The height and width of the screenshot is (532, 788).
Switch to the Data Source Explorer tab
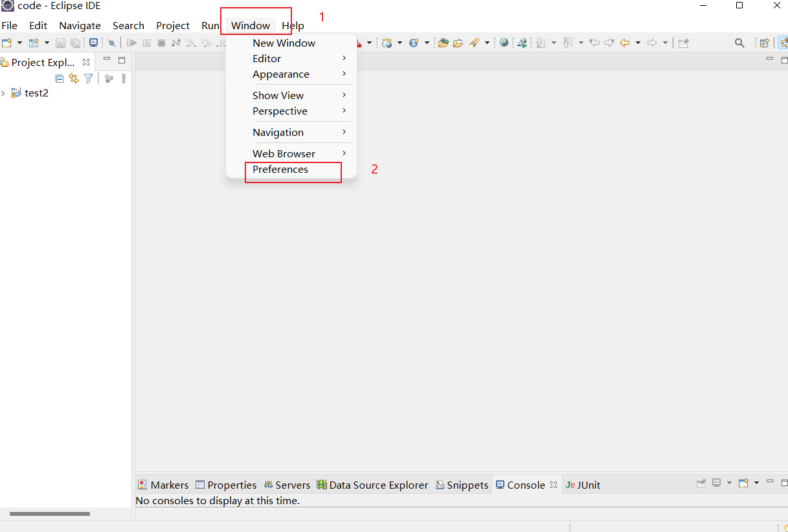tap(372, 485)
